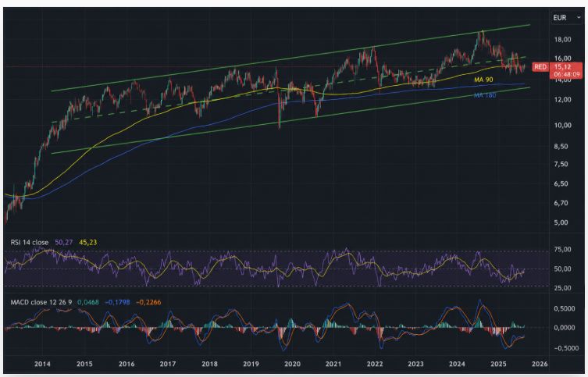This screenshot has height=377, width=588.
Task: Click 2025 on the time axis
Action: point(498,364)
